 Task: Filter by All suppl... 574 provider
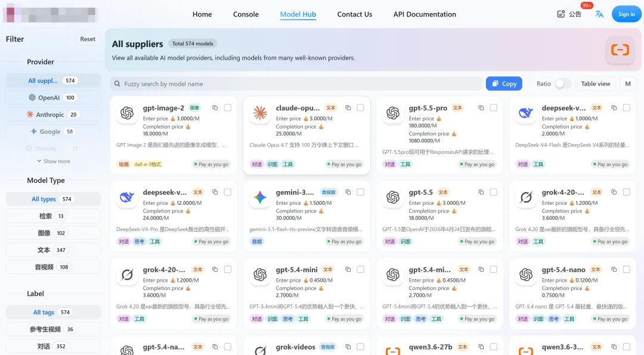(53, 80)
